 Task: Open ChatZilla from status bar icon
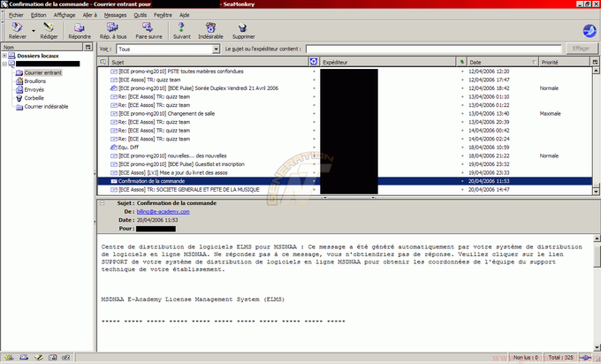[66, 358]
